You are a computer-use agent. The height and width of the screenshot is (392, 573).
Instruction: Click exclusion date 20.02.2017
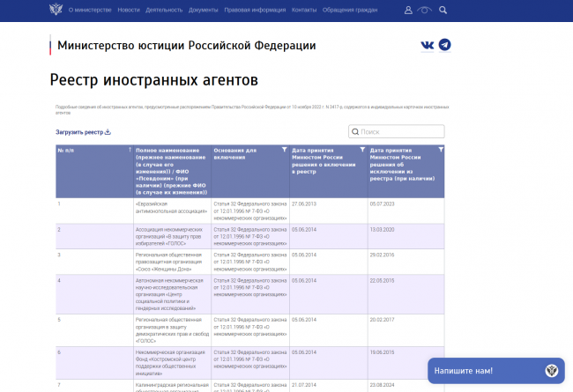coord(383,320)
